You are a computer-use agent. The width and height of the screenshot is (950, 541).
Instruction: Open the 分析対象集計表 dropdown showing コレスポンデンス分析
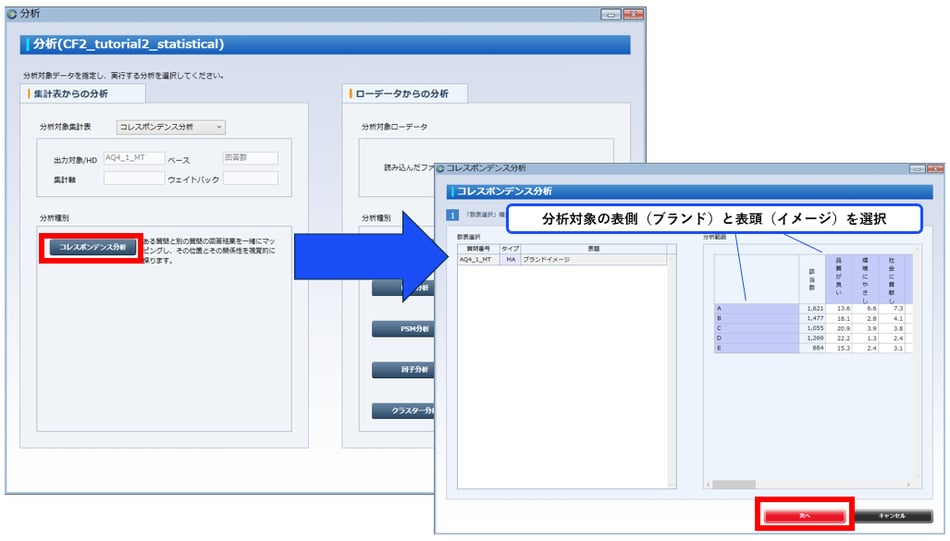171,127
